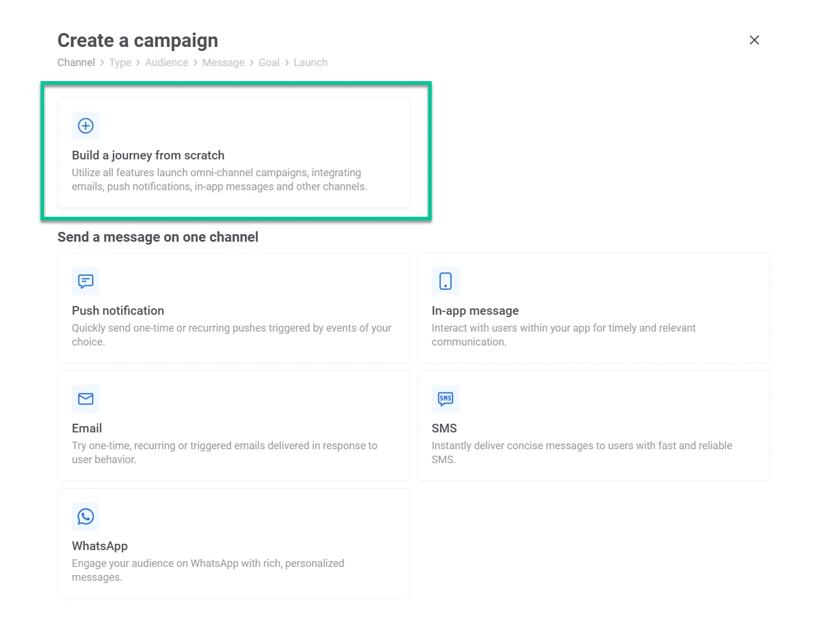Click the omni-channel campaigns journey description
The height and width of the screenshot is (644, 817).
(219, 180)
